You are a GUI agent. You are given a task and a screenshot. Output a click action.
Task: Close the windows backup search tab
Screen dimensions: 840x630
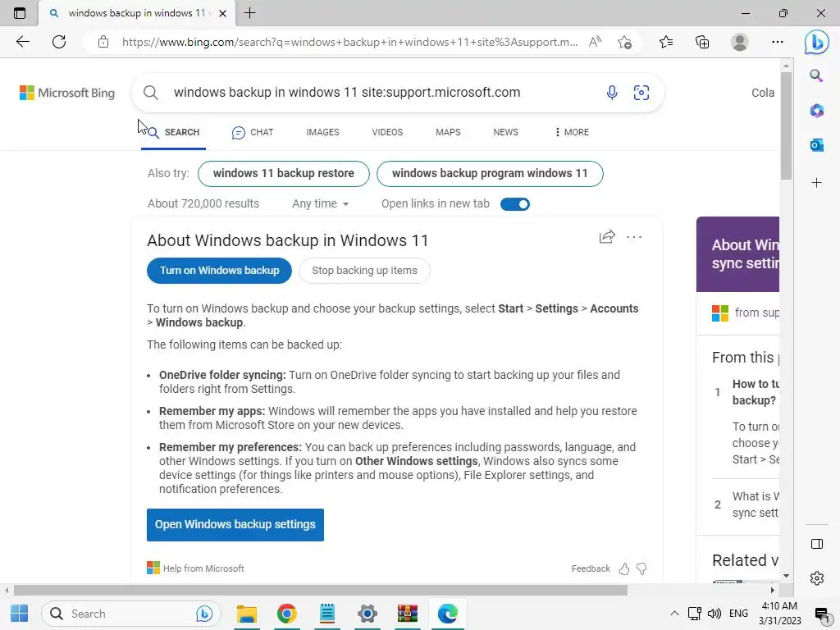coord(223,13)
